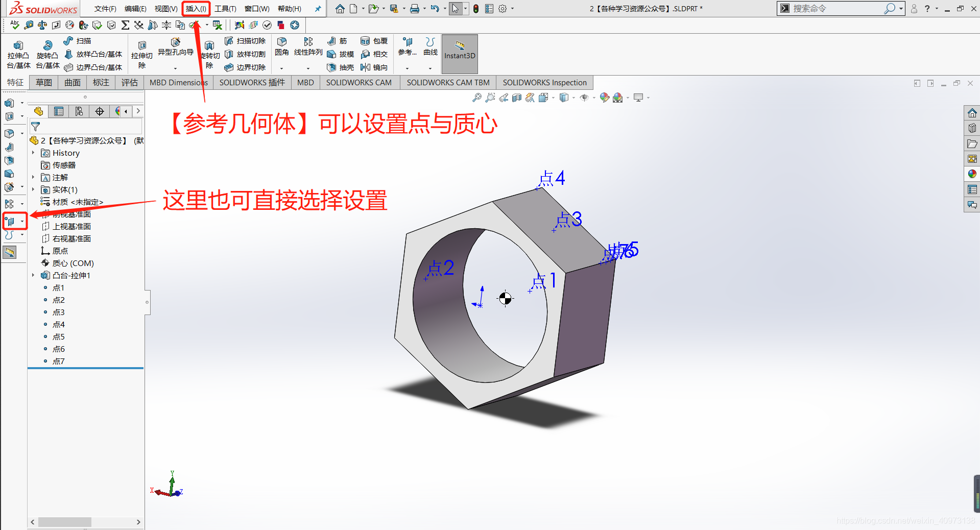Open the options gear dropdown arrow
The height and width of the screenshot is (530, 980).
513,9
